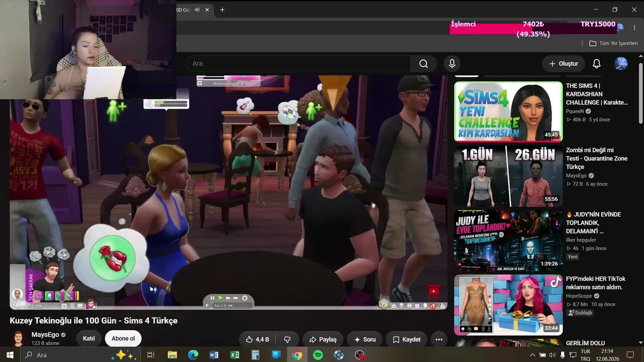Open video title Zombi mi Değil mi Testi
Viewport: 644px width, 362px height.
point(597,158)
